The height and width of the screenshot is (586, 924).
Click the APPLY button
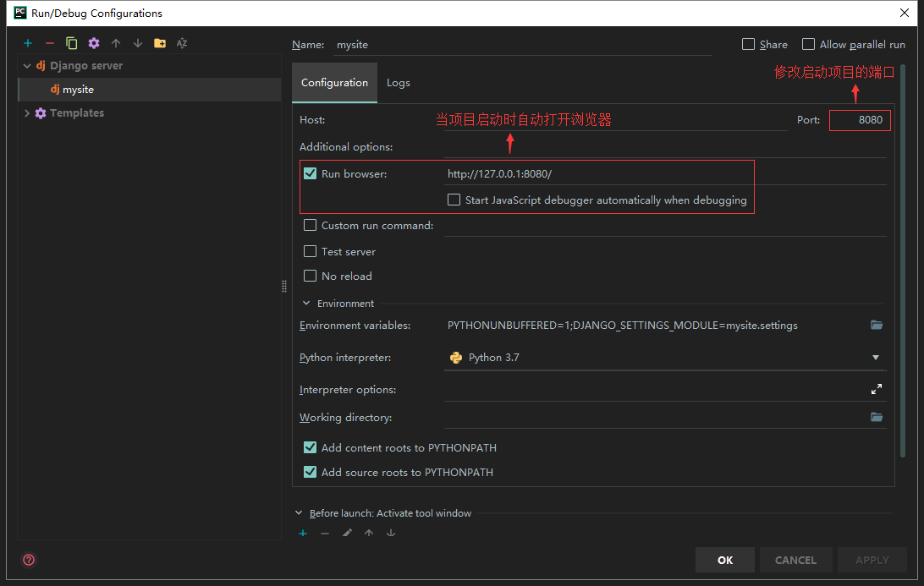[x=872, y=560]
